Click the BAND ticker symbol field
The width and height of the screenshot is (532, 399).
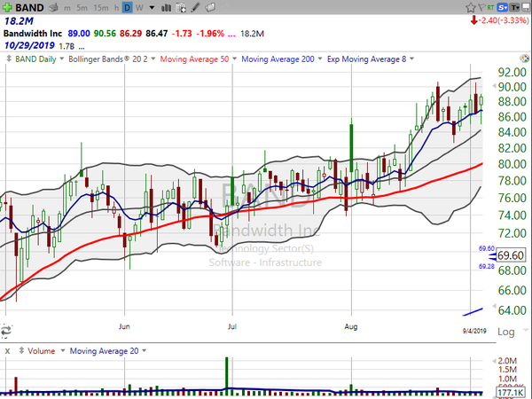[29, 6]
